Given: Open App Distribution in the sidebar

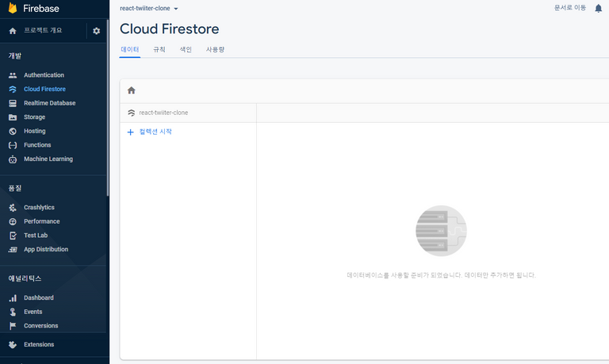Looking at the screenshot, I should coord(46,249).
